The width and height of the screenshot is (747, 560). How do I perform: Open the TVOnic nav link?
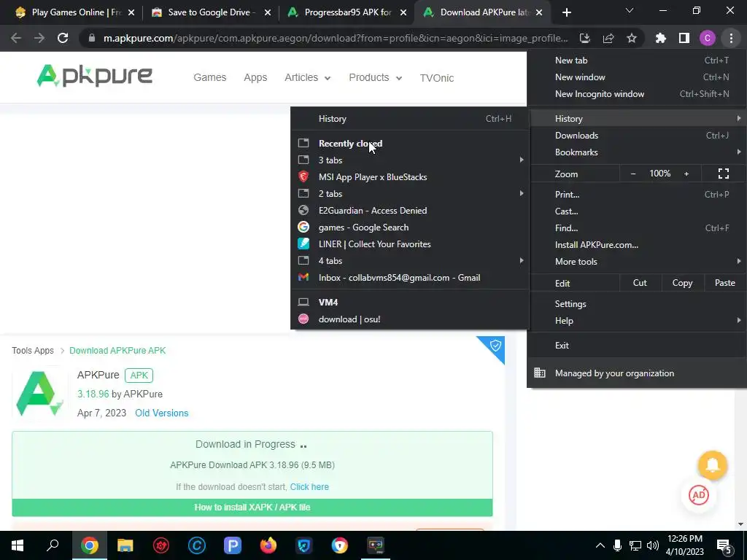436,78
